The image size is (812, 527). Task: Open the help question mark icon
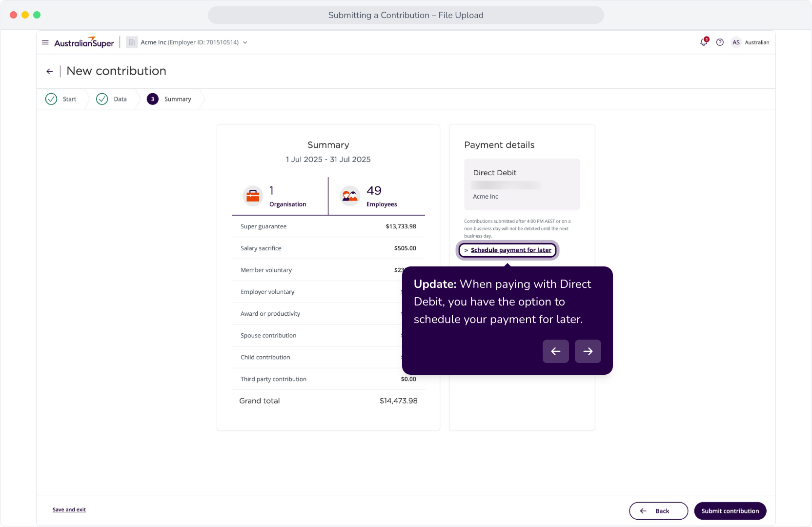[720, 42]
